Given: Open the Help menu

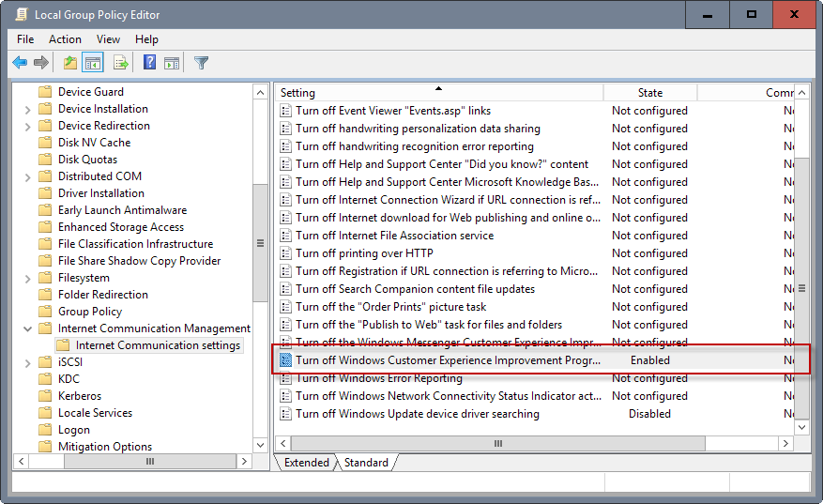Looking at the screenshot, I should tap(146, 39).
